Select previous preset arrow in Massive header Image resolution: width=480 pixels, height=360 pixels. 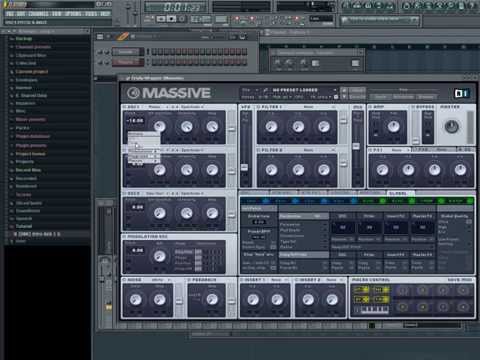(x=344, y=90)
